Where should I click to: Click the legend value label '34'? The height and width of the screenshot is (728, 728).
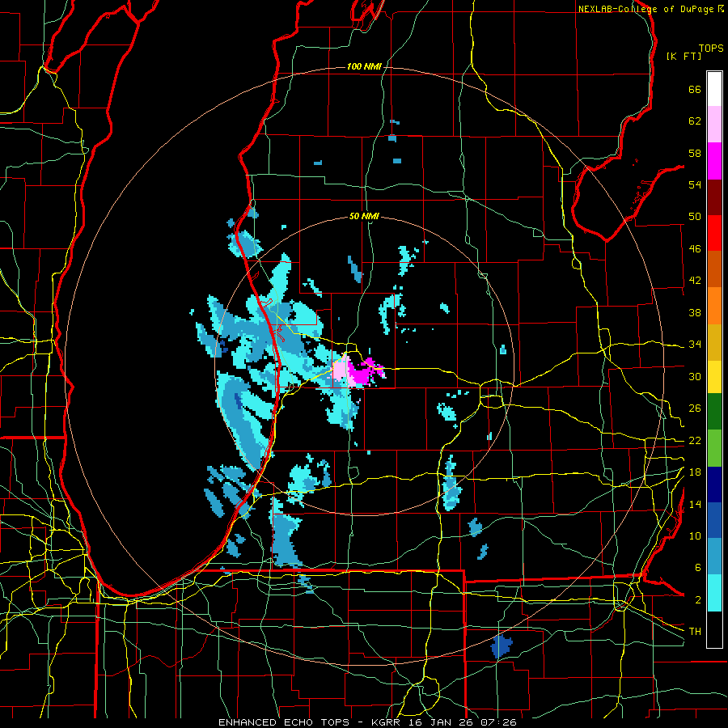(x=695, y=345)
